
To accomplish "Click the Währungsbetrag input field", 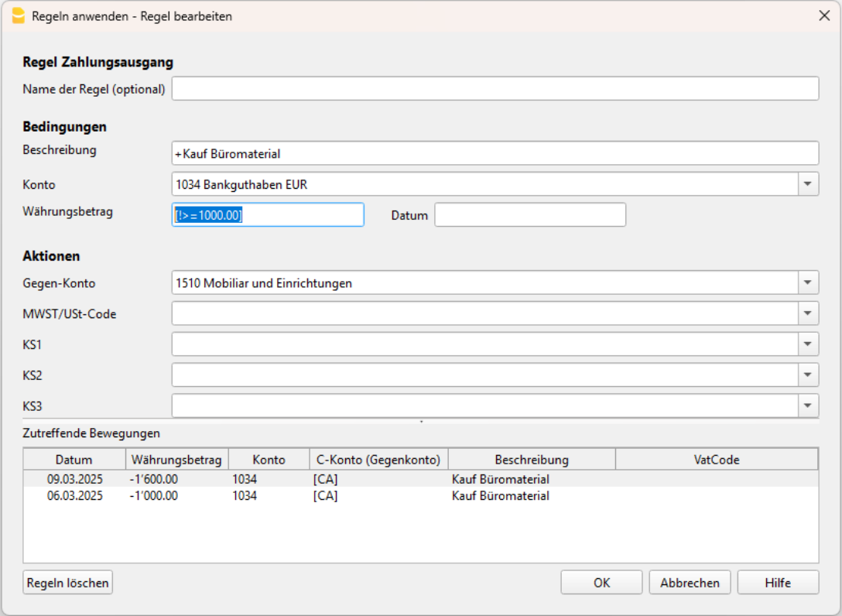I will tap(268, 215).
